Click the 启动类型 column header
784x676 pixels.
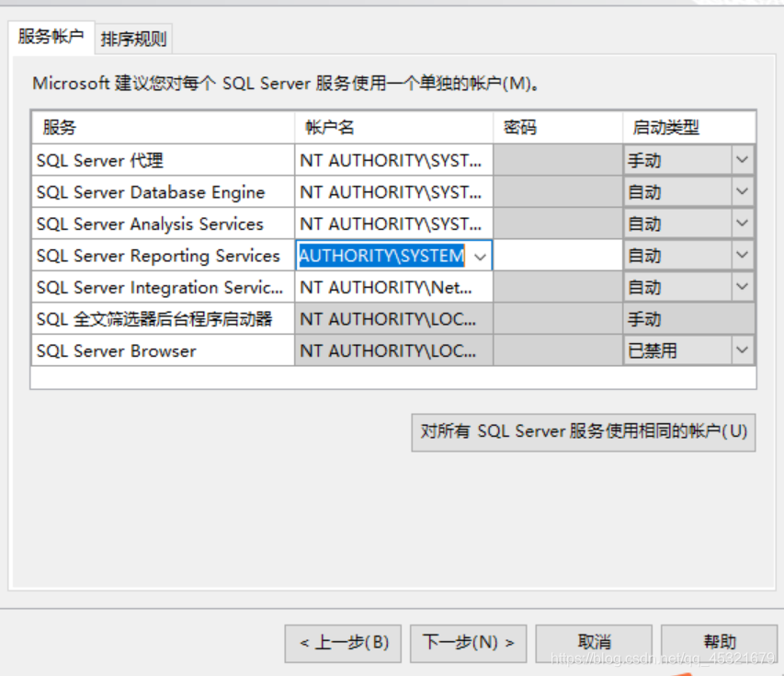[x=689, y=128]
